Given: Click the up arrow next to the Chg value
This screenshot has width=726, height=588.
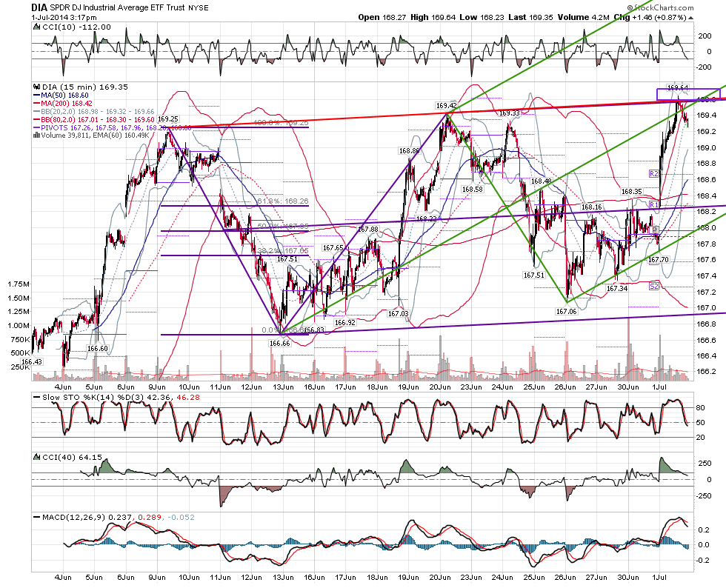Looking at the screenshot, I should coord(690,18).
